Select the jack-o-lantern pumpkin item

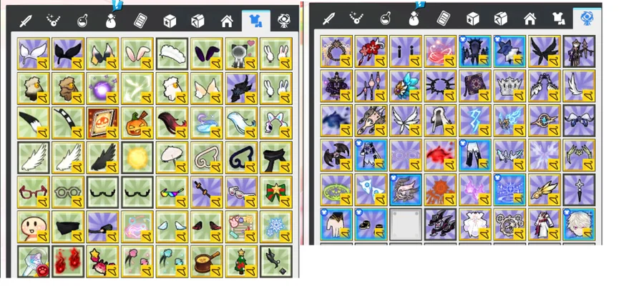tap(137, 123)
